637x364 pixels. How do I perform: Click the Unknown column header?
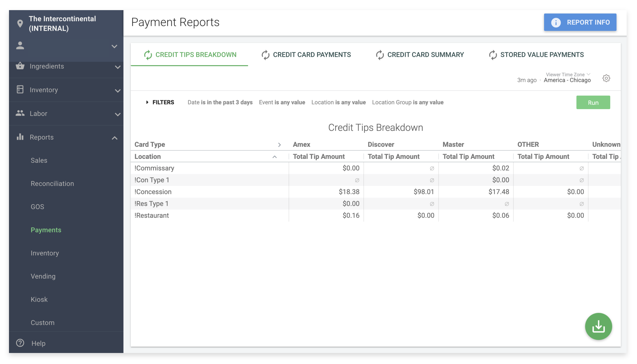[606, 144]
